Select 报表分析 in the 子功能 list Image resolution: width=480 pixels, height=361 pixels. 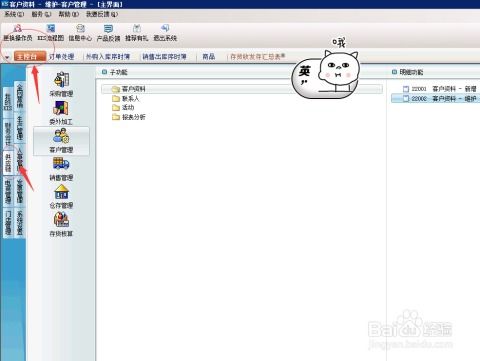pyautogui.click(x=134, y=117)
